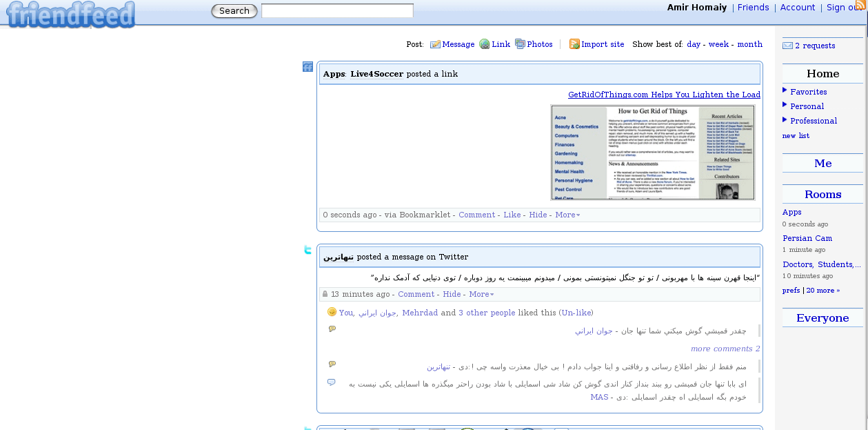The width and height of the screenshot is (868, 430).
Task: Expand the 2 more comments
Action: tap(725, 349)
